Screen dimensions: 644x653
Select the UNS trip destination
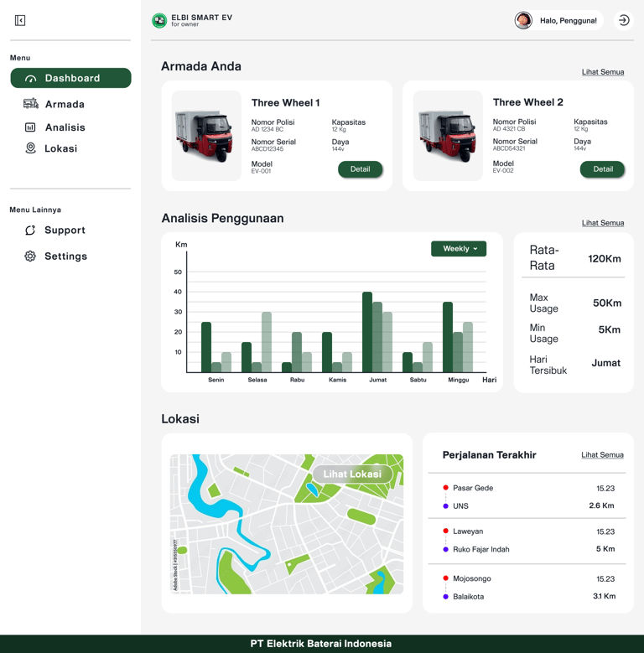point(460,506)
